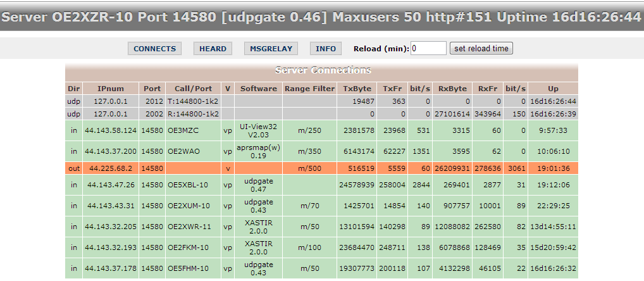Click the aprsmap(w) 0.19 software cell
644x281 pixels.
click(x=258, y=151)
